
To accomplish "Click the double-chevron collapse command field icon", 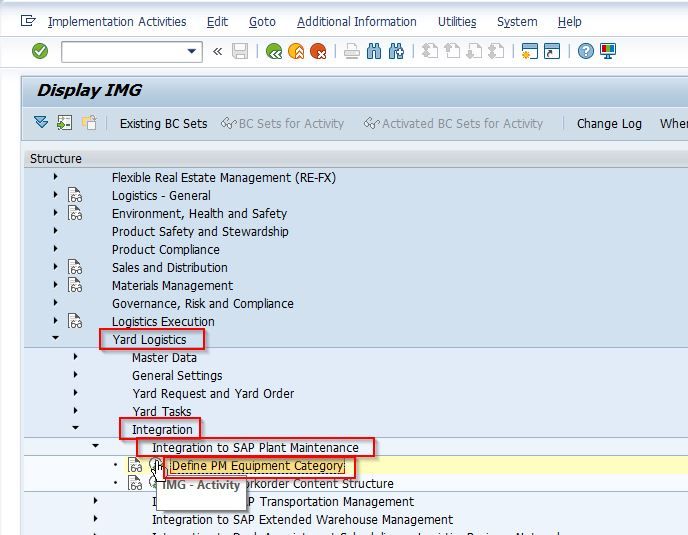I will pyautogui.click(x=218, y=52).
